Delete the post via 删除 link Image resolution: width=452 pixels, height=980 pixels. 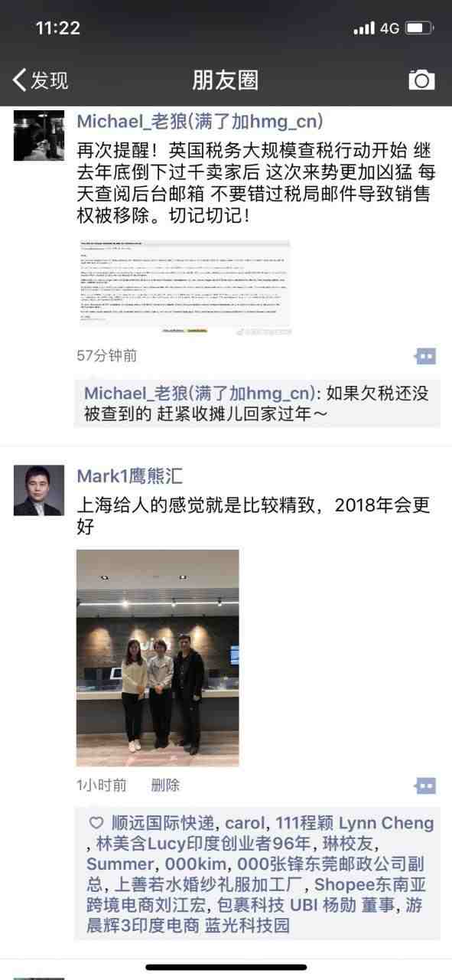click(x=165, y=785)
